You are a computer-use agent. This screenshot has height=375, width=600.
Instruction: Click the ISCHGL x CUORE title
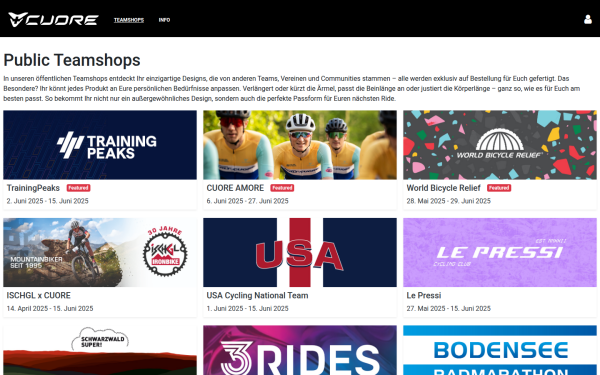point(39,295)
